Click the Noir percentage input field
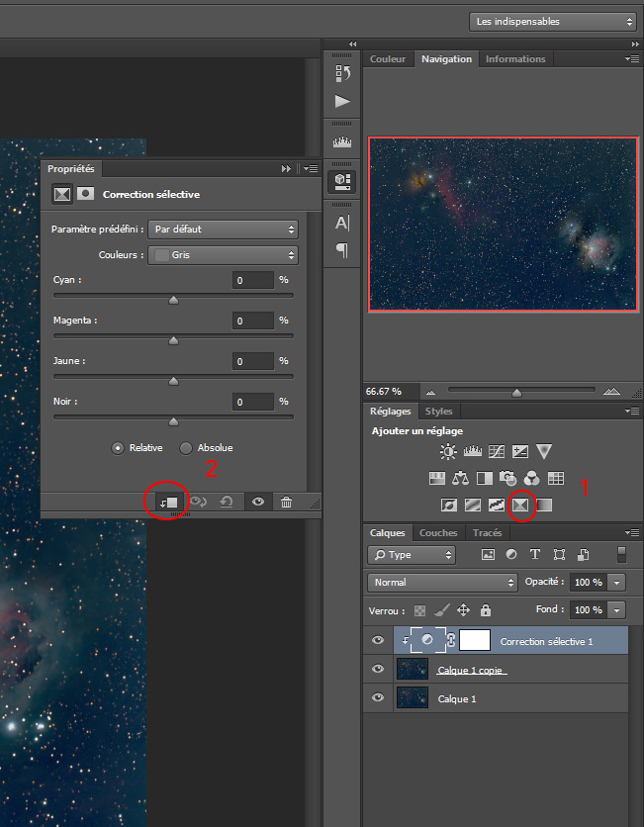This screenshot has height=827, width=644. 253,402
